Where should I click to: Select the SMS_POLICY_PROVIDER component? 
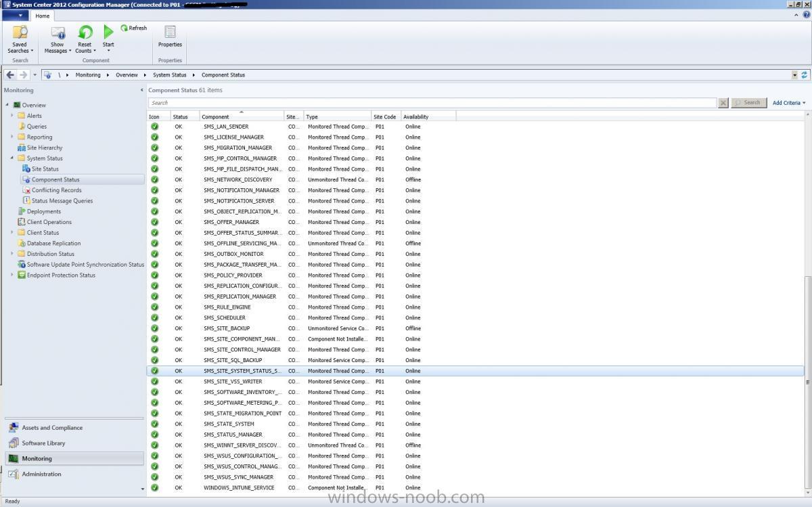(233, 275)
